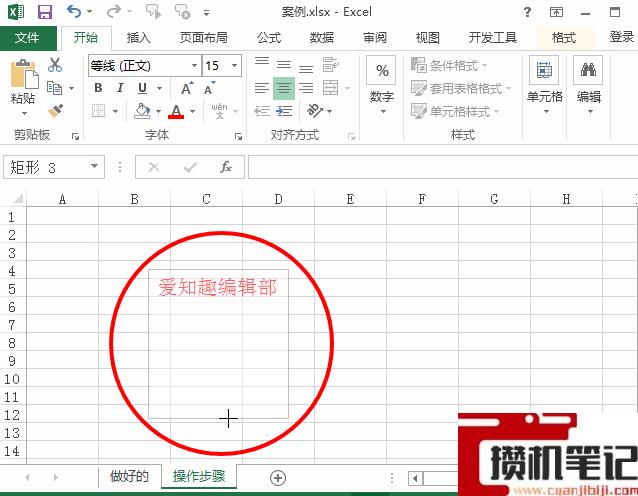Expand the borders dropdown arrow
This screenshot has height=496, width=638.
[x=116, y=111]
